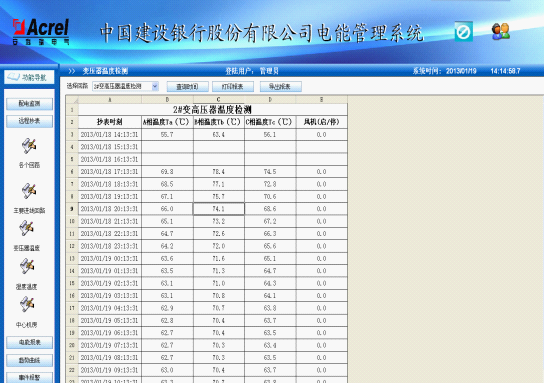
Task: Click the 查询时间 button
Action: (x=187, y=86)
